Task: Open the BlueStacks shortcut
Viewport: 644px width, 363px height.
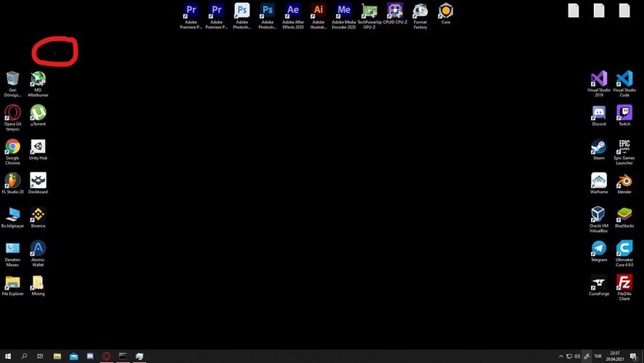Action: tap(624, 218)
